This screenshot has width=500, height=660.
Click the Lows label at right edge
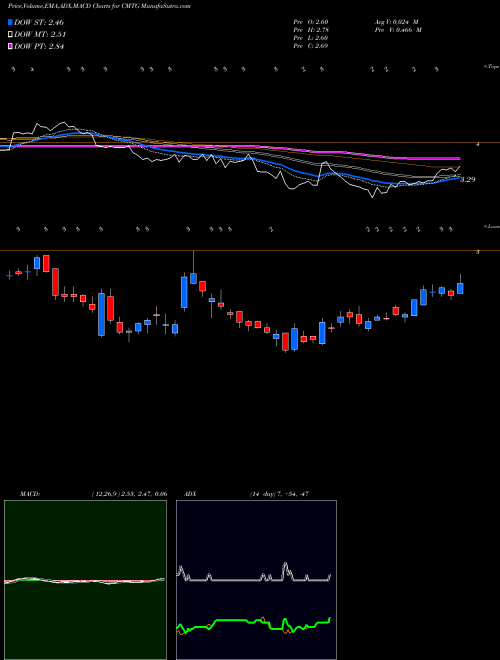(x=491, y=226)
